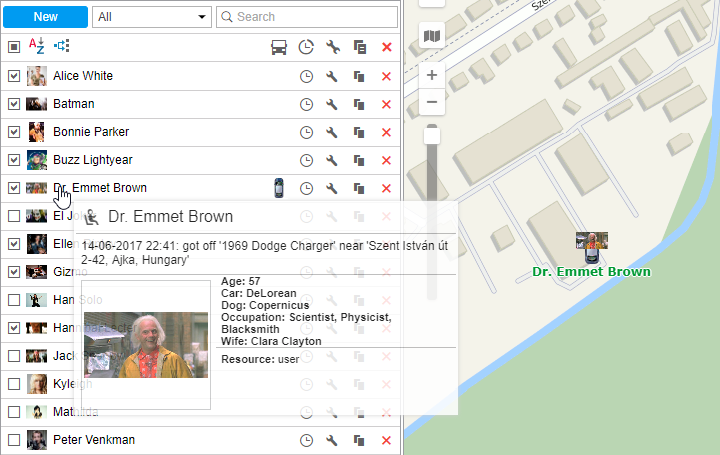The width and height of the screenshot is (720, 455).
Task: Copy Dr. Emmet Brown driver
Action: pos(359,188)
